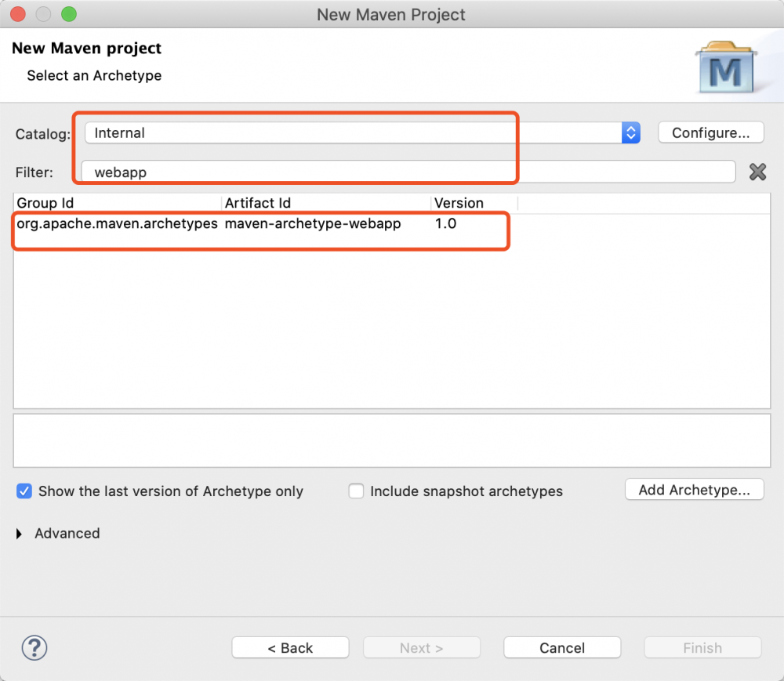Click the Next > button

[422, 648]
